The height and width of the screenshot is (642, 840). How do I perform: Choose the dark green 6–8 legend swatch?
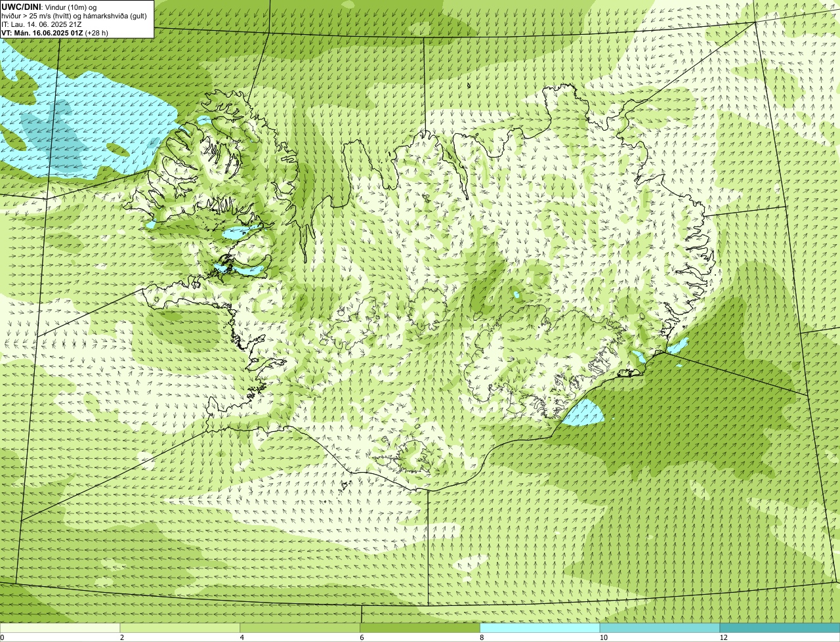click(420, 628)
